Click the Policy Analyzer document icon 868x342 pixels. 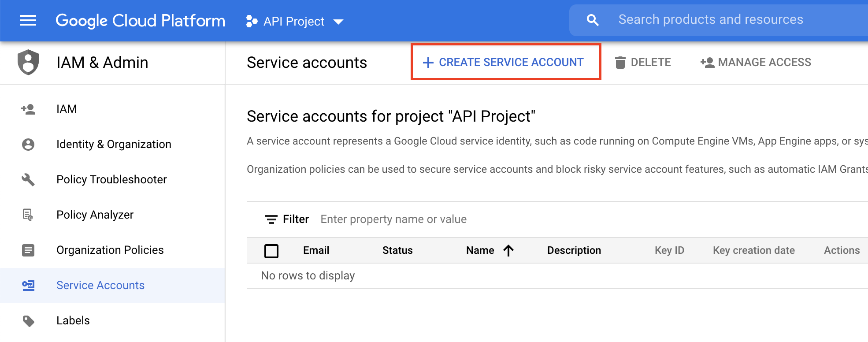click(28, 215)
